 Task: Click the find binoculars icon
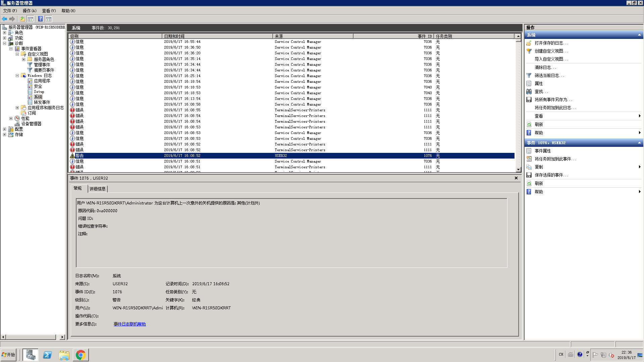[529, 92]
